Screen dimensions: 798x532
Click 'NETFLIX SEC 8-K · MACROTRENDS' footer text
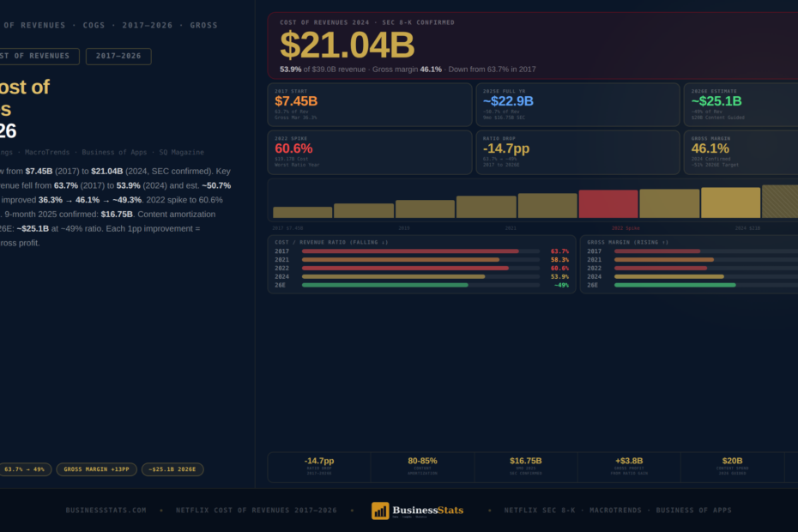tap(573, 510)
